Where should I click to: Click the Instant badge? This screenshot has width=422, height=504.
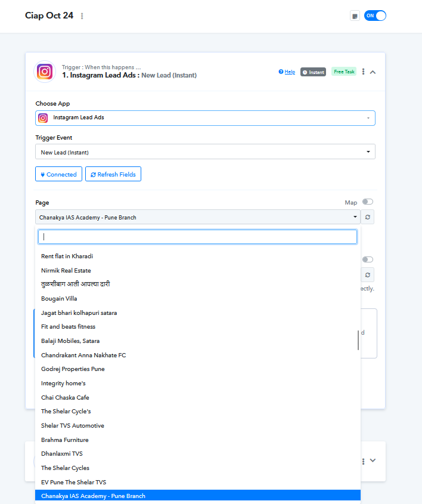(313, 72)
